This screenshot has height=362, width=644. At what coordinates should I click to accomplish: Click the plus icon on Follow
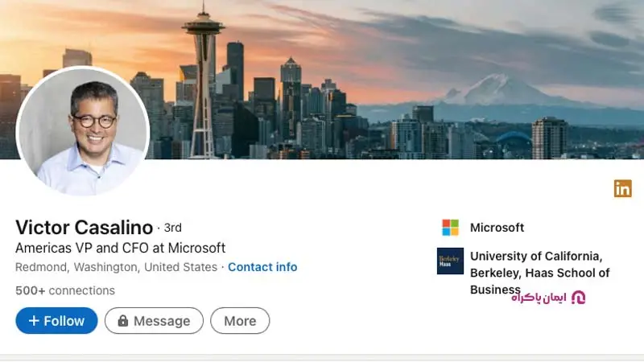[x=34, y=321]
